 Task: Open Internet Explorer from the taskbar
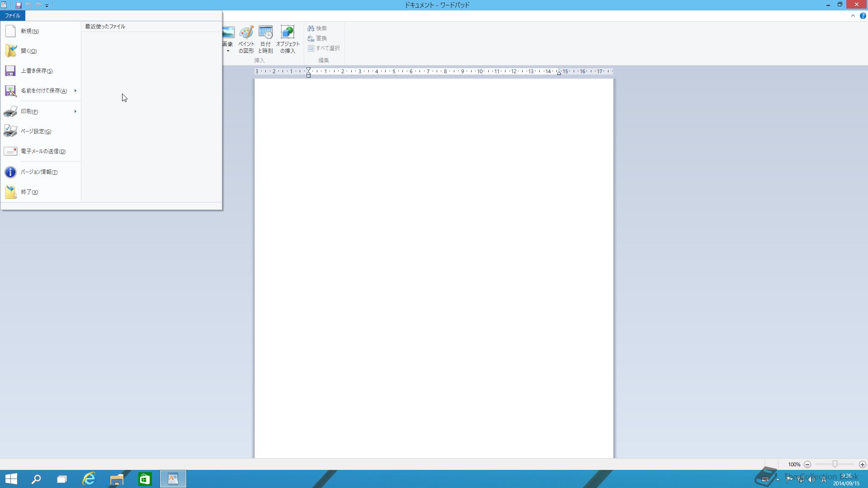point(89,479)
